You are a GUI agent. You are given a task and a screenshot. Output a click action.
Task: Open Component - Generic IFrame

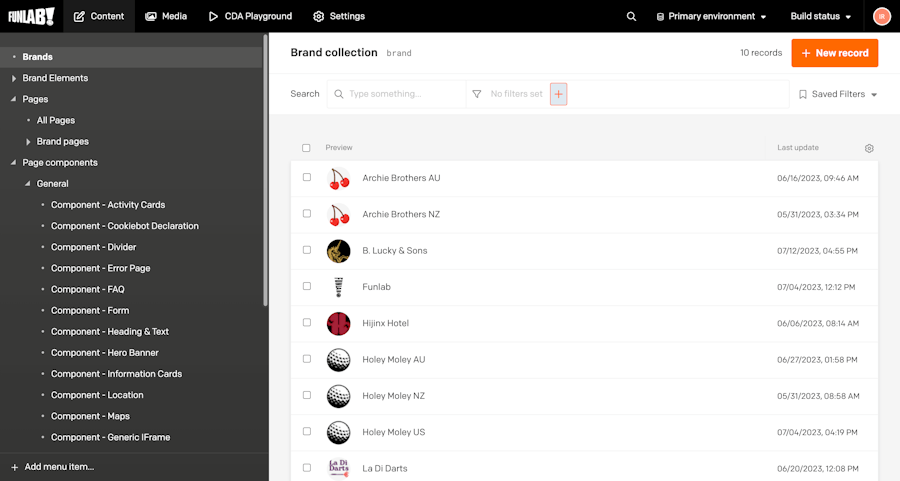click(x=110, y=437)
